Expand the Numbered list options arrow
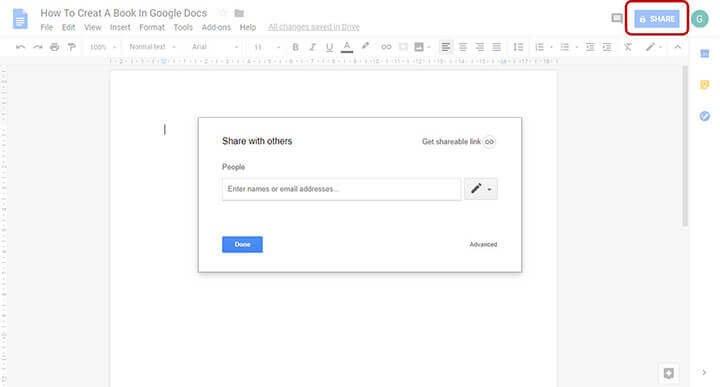The image size is (720, 387). pos(551,47)
